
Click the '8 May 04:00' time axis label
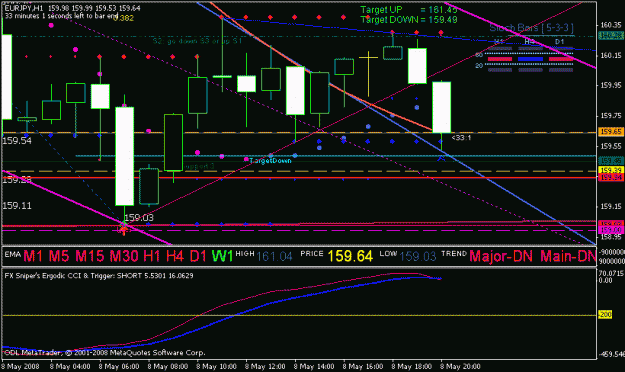70,366
